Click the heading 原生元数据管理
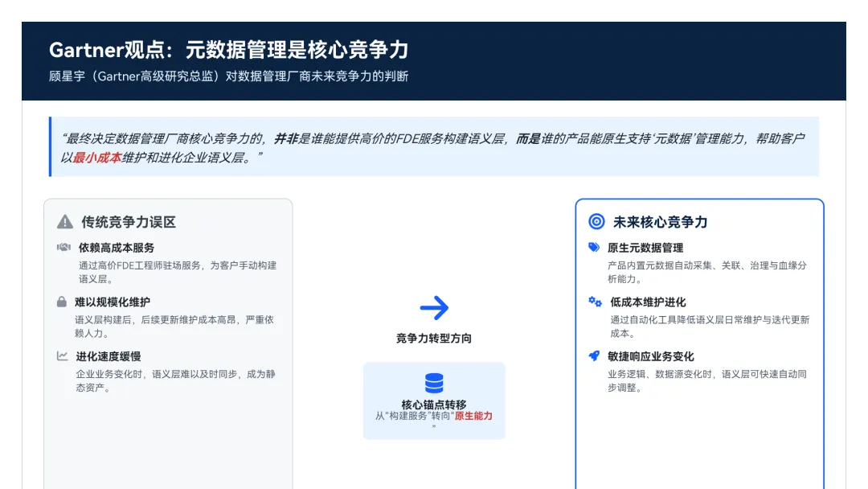The height and width of the screenshot is (489, 868). [645, 248]
